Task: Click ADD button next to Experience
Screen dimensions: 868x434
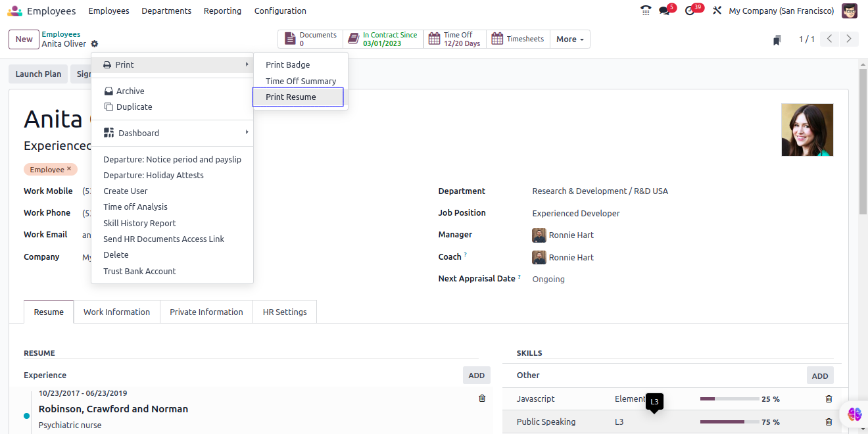Action: (476, 375)
